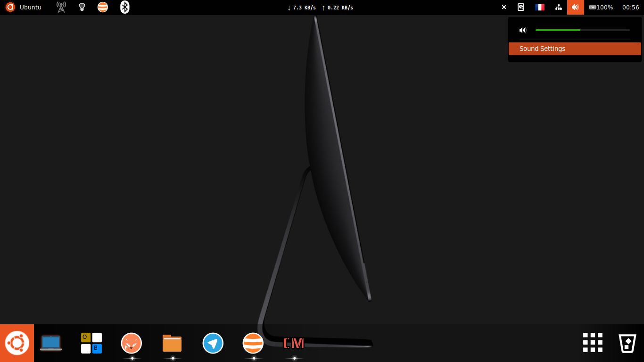Show the applications grid in the dock
The image size is (644, 362).
(x=593, y=343)
